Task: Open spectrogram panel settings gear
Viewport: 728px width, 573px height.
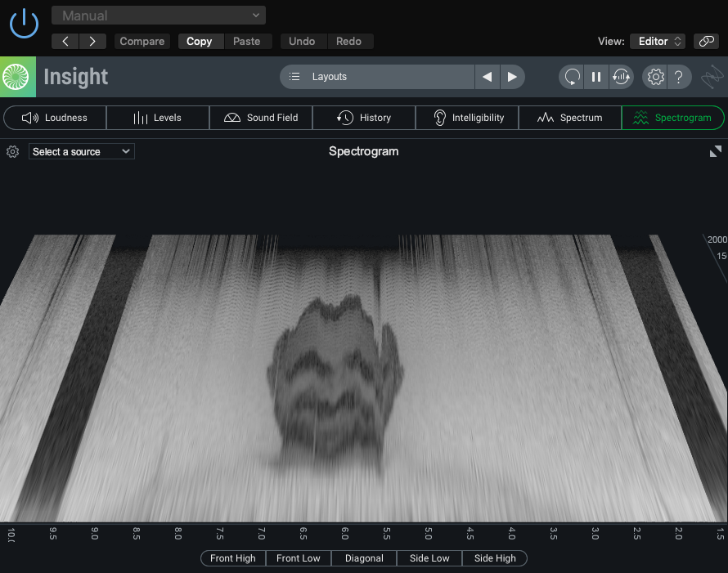Action: [x=12, y=152]
